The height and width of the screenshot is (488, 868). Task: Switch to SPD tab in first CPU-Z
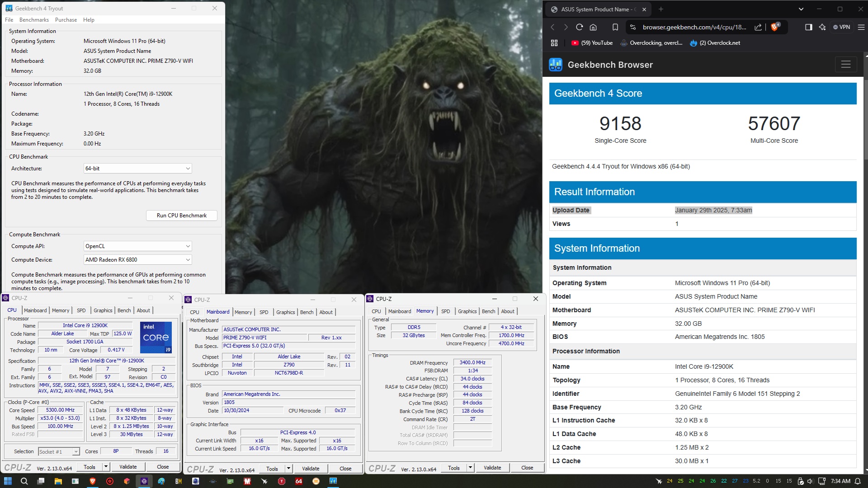(81, 310)
